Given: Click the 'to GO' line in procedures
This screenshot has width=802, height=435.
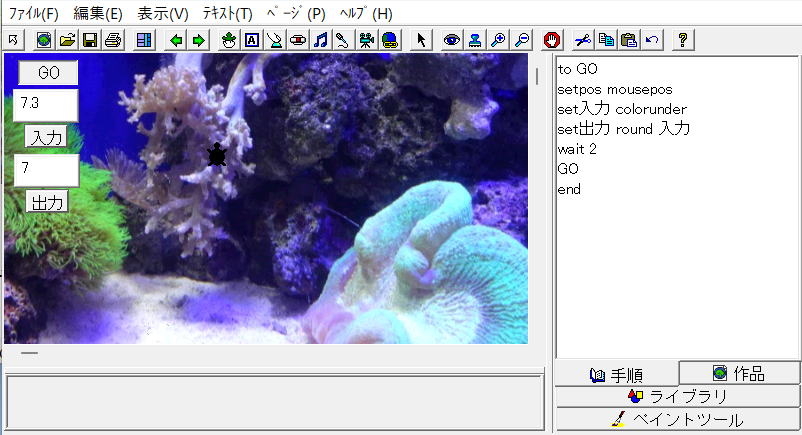Looking at the screenshot, I should [577, 69].
